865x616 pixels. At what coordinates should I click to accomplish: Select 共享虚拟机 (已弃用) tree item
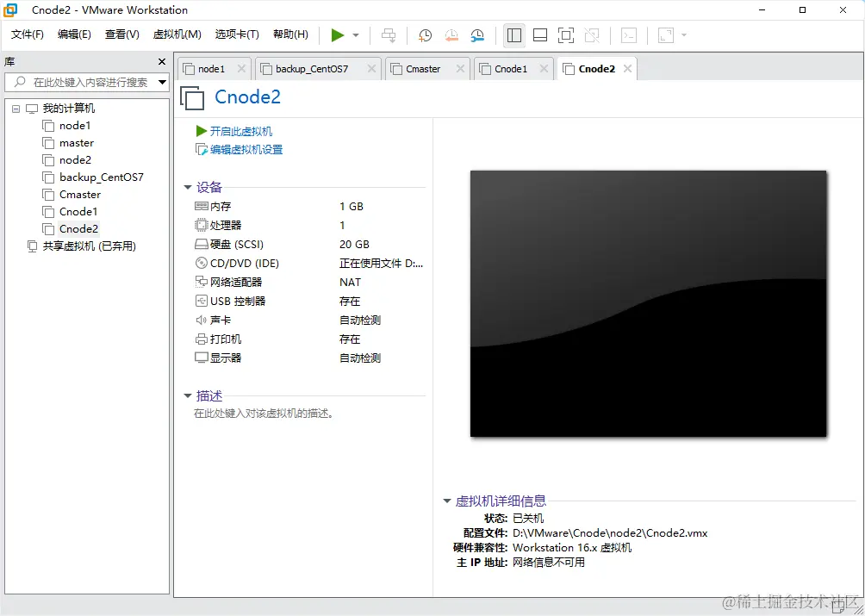(90, 246)
